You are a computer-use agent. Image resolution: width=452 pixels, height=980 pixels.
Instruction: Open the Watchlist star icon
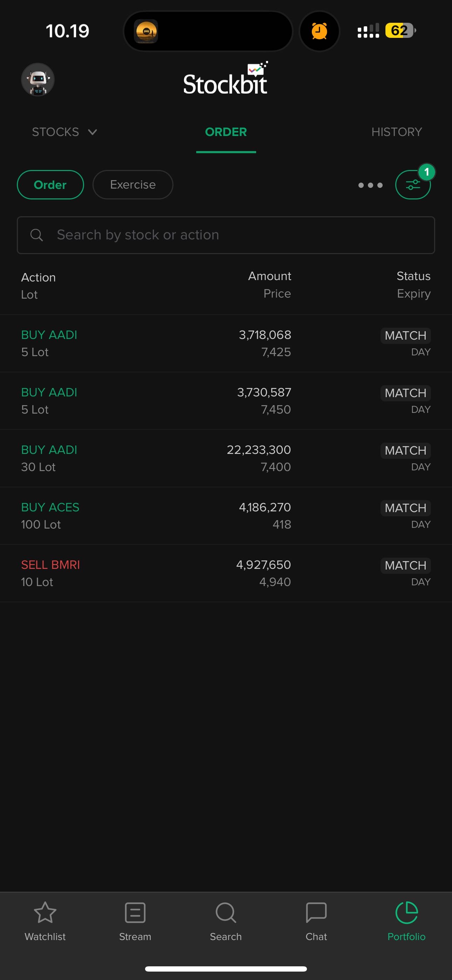[45, 912]
